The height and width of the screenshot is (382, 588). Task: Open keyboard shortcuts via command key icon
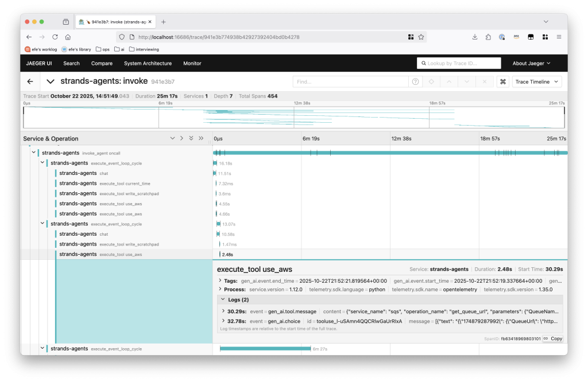(x=503, y=81)
